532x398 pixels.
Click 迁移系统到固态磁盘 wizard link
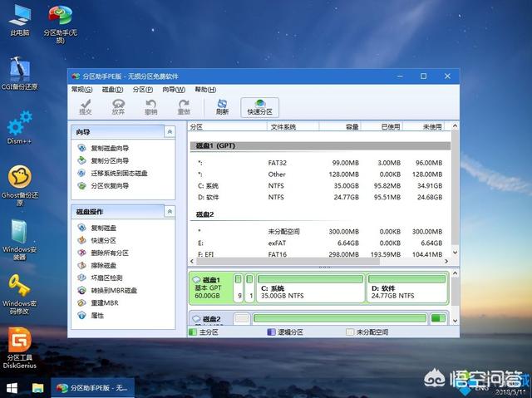click(119, 174)
